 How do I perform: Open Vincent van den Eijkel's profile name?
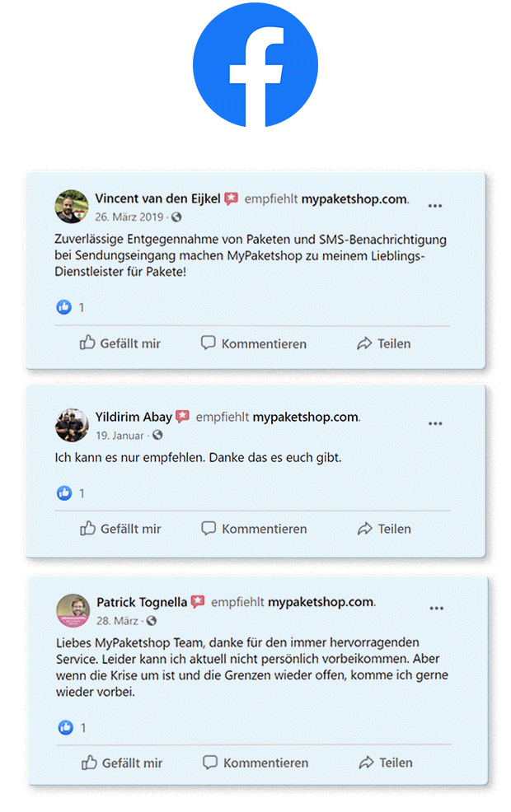coord(157,198)
